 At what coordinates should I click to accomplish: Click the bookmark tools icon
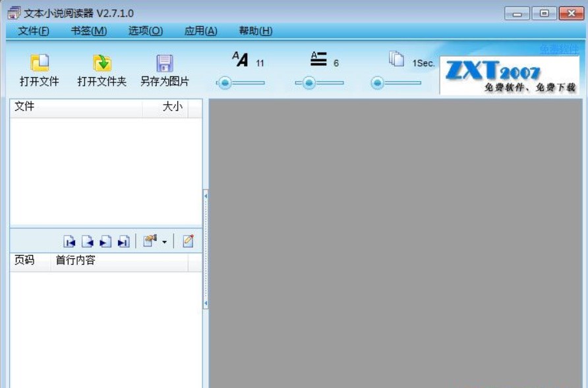150,241
